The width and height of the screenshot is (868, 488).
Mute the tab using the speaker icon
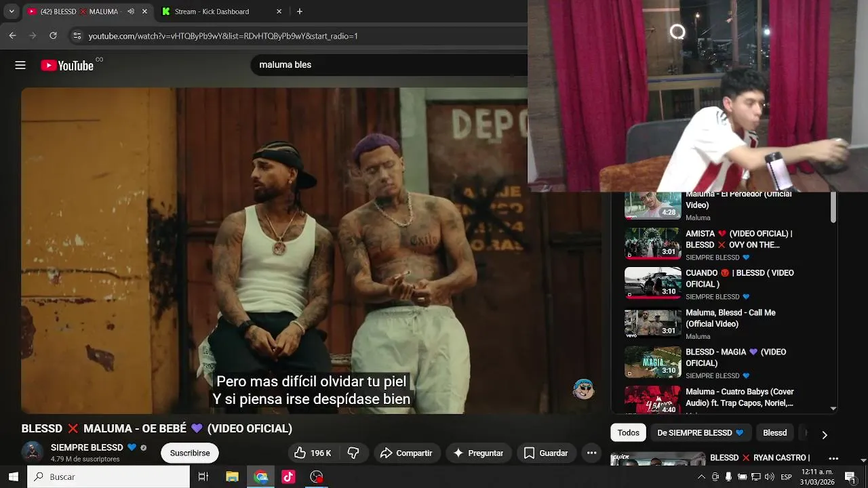130,12
